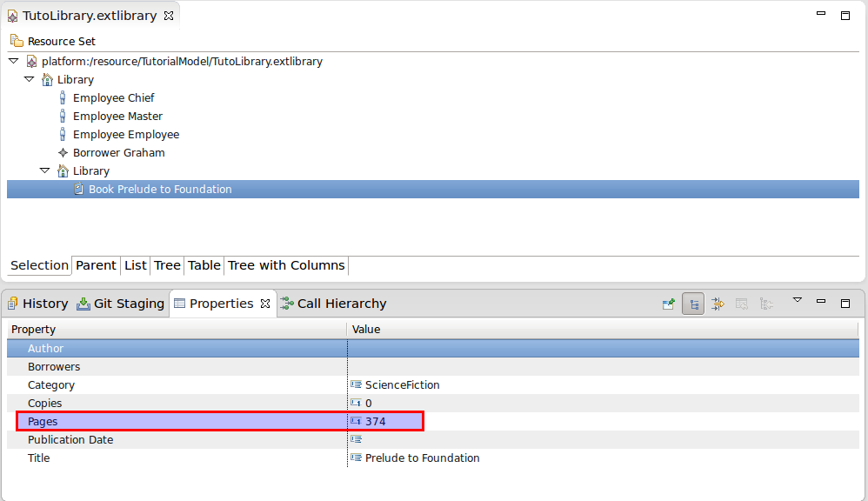
Task: Collapse the top-level Library node
Action: click(x=29, y=79)
